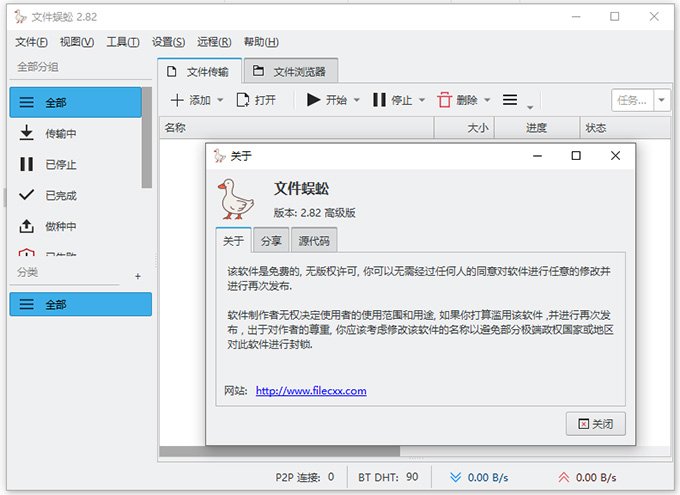Screen dimensions: 680x495
Task: Click the 已停止 pause bars icon
Action: tap(26, 164)
